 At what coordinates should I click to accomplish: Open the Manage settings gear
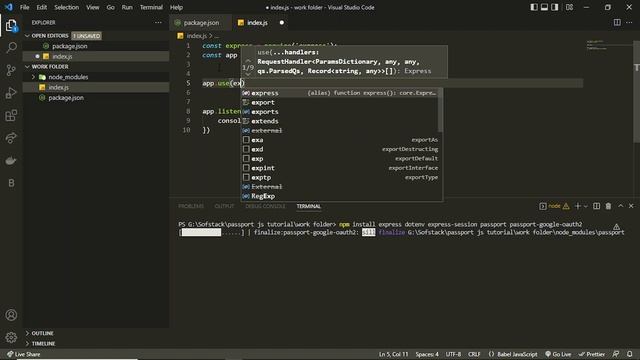(11, 337)
